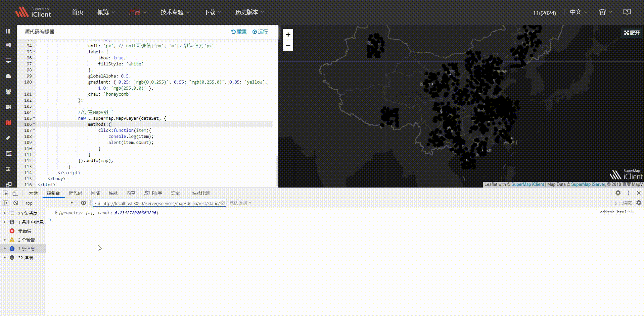Click the pencil edit icon in the left sidebar
Image resolution: width=644 pixels, height=316 pixels.
[x=8, y=138]
